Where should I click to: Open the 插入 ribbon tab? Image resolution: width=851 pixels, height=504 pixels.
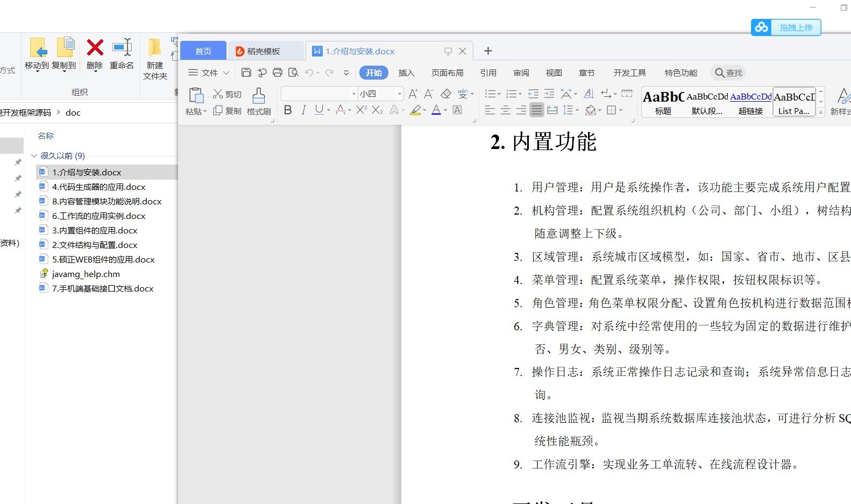click(x=406, y=73)
